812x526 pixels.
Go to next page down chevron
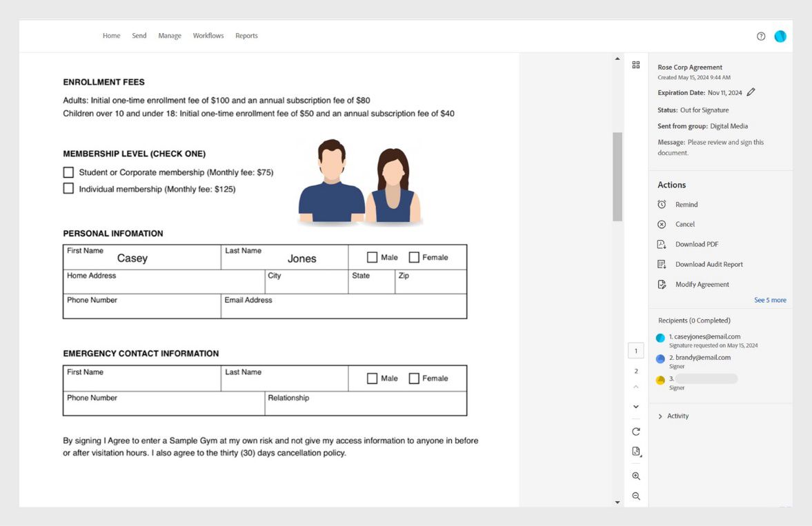pyautogui.click(x=636, y=407)
